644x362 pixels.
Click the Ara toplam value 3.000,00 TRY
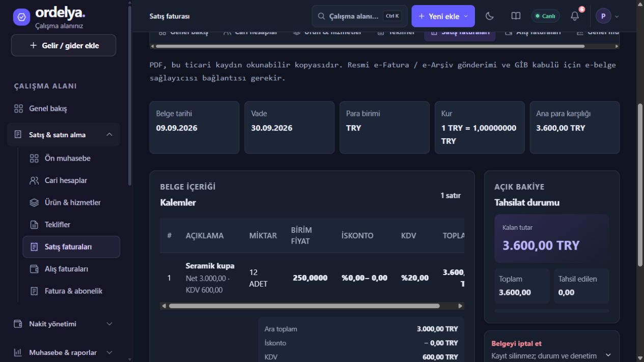point(437,329)
